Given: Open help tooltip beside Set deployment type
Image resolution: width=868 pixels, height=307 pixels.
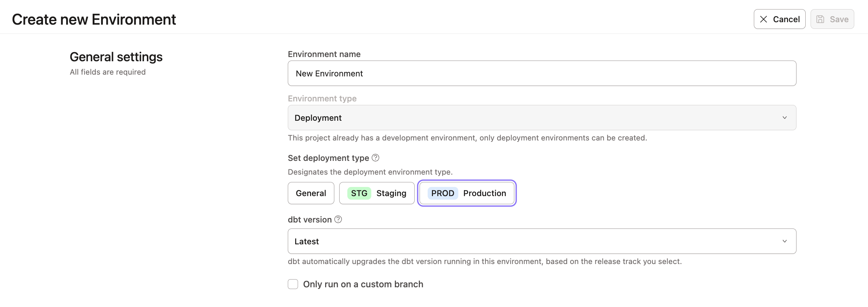Looking at the screenshot, I should click(x=376, y=158).
